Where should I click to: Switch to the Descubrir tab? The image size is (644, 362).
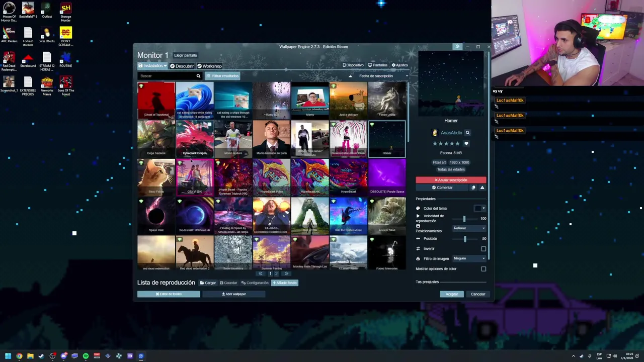182,66
